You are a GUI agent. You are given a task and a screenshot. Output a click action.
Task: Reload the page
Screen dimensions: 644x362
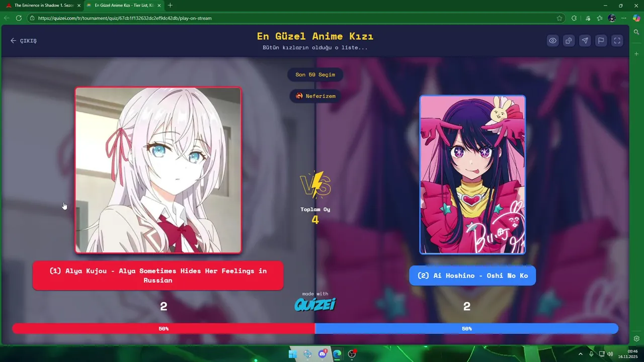[x=19, y=18]
